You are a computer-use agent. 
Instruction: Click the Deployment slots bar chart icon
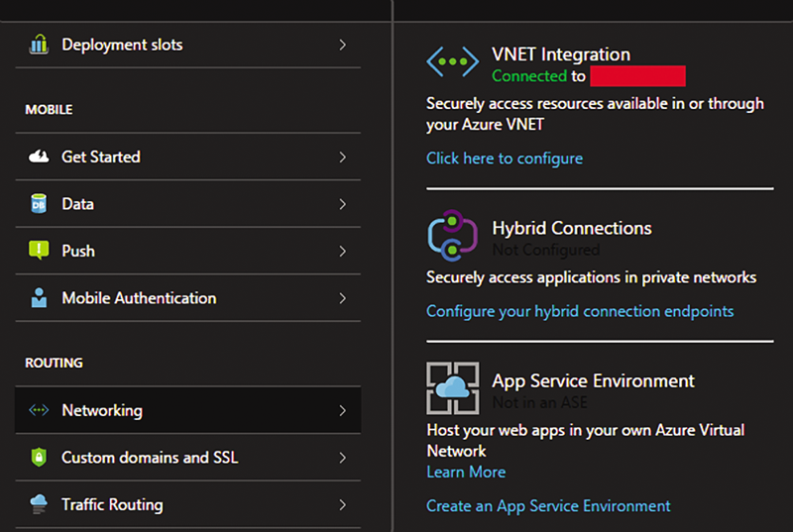click(x=39, y=45)
